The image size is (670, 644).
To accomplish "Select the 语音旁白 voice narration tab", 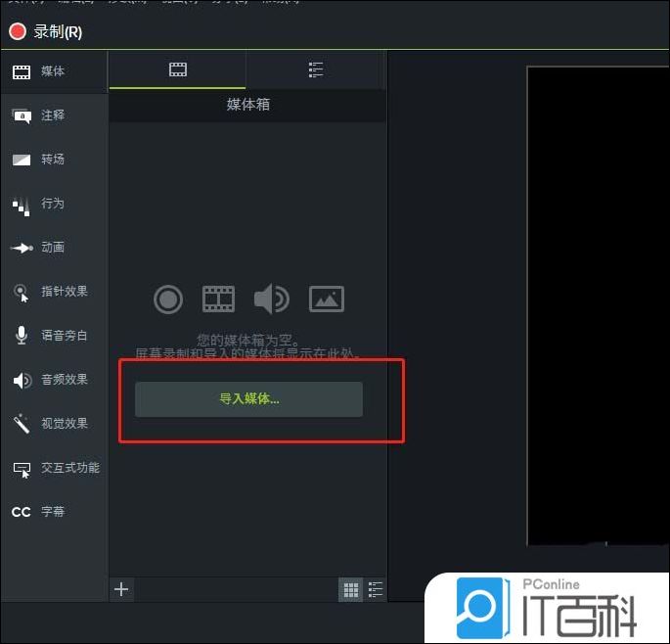I will pos(54,336).
